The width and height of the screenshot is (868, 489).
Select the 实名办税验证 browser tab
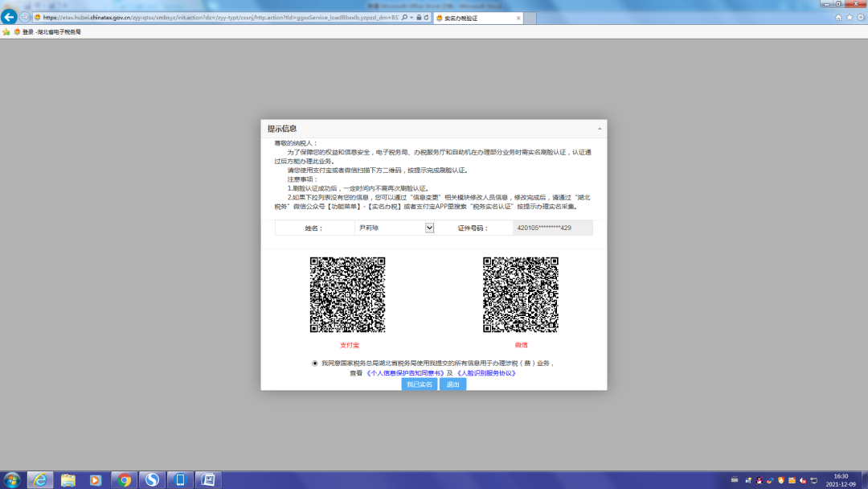point(478,18)
